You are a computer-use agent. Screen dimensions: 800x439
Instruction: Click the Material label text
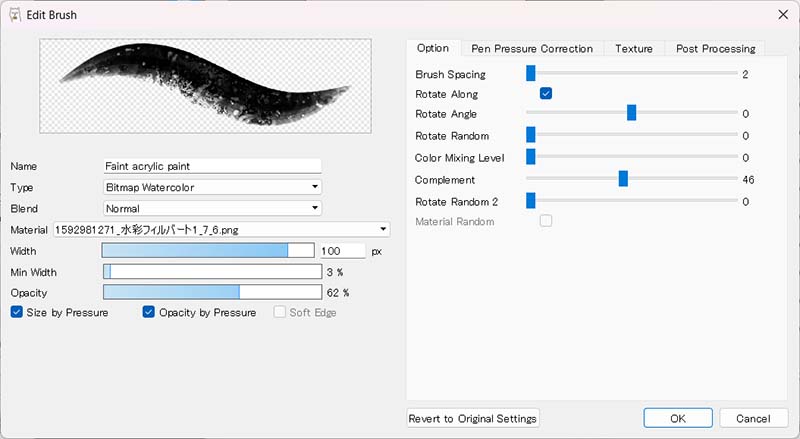[29, 230]
